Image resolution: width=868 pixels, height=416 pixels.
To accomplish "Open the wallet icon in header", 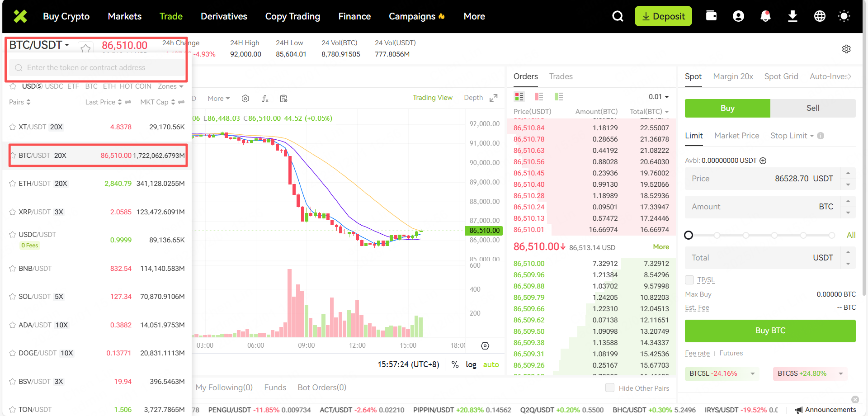I will [x=711, y=16].
